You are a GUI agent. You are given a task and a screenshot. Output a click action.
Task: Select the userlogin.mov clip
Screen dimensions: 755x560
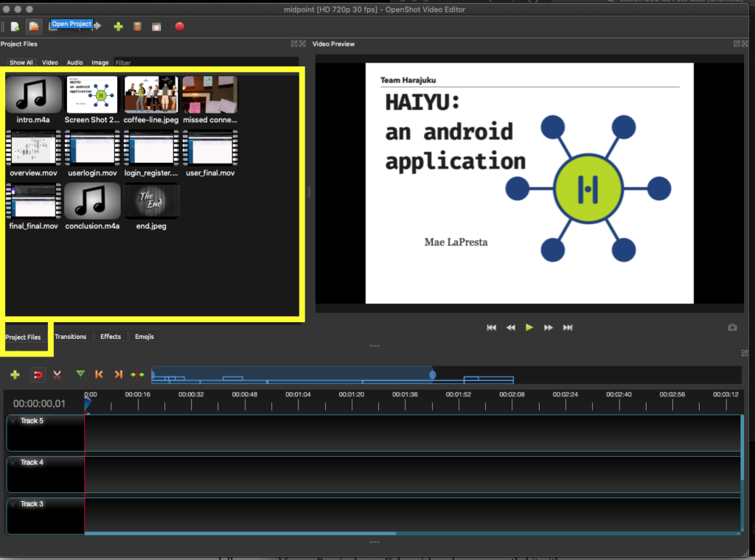(92, 153)
